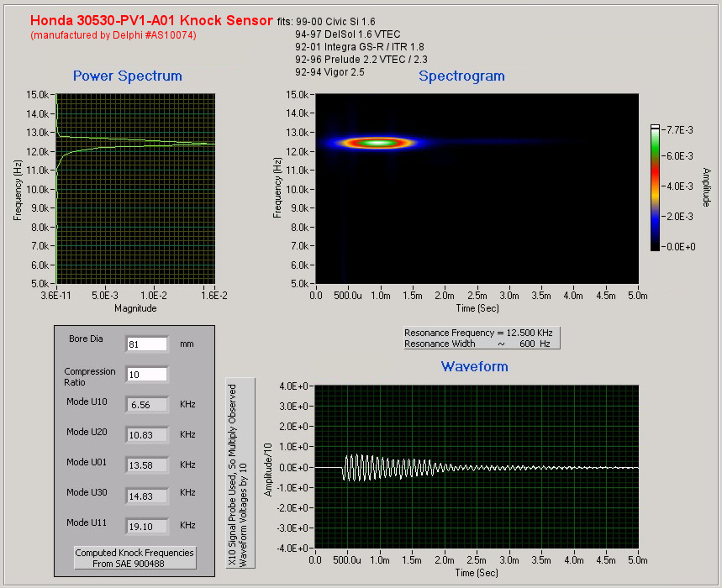This screenshot has width=722, height=588.
Task: Select the "92-96 Prelude 2.2 VTEC / 2.3" line
Action: (x=361, y=60)
